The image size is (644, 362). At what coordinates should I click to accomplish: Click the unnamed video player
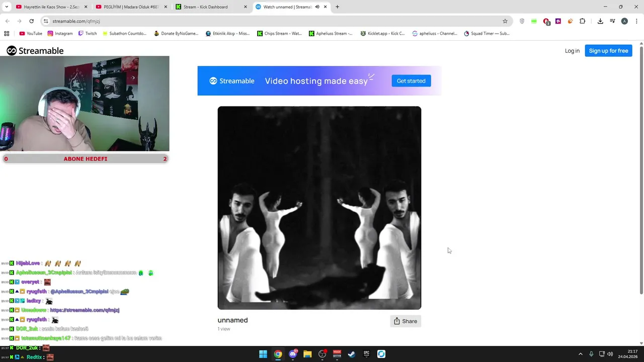(319, 208)
